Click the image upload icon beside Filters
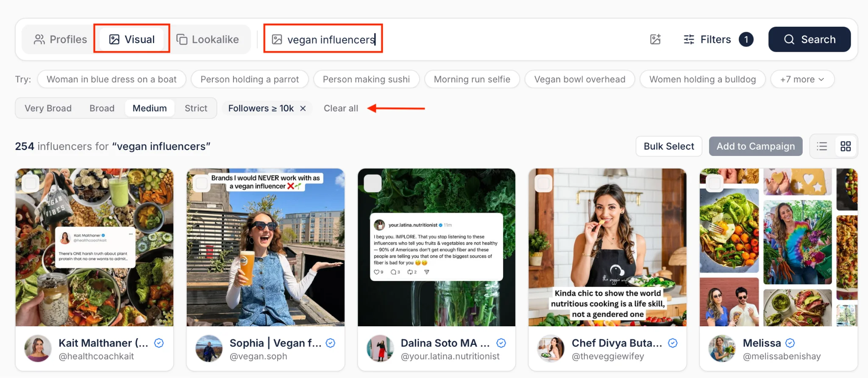The image size is (868, 378). 655,39
